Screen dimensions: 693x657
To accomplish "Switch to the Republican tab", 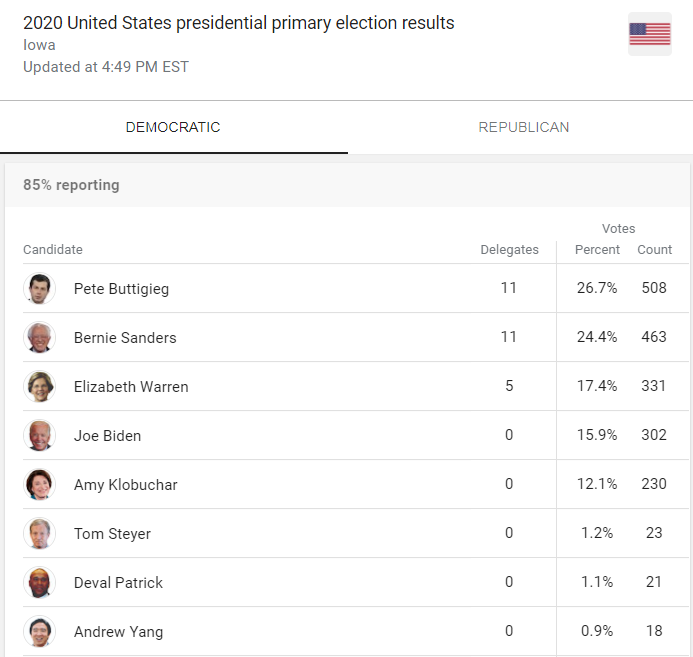I will [523, 127].
